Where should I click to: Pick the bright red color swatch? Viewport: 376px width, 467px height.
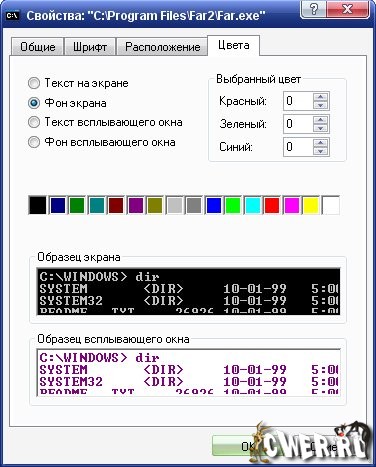(272, 205)
